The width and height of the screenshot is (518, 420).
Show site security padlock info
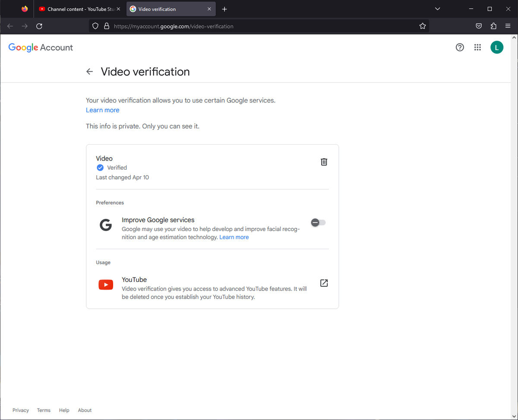pos(107,26)
